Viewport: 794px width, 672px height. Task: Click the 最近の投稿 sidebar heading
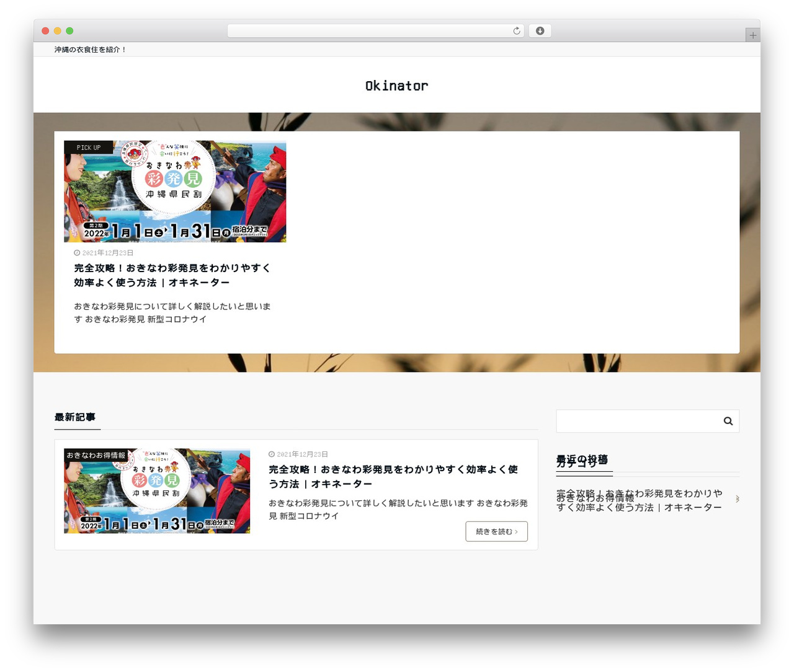pyautogui.click(x=582, y=461)
